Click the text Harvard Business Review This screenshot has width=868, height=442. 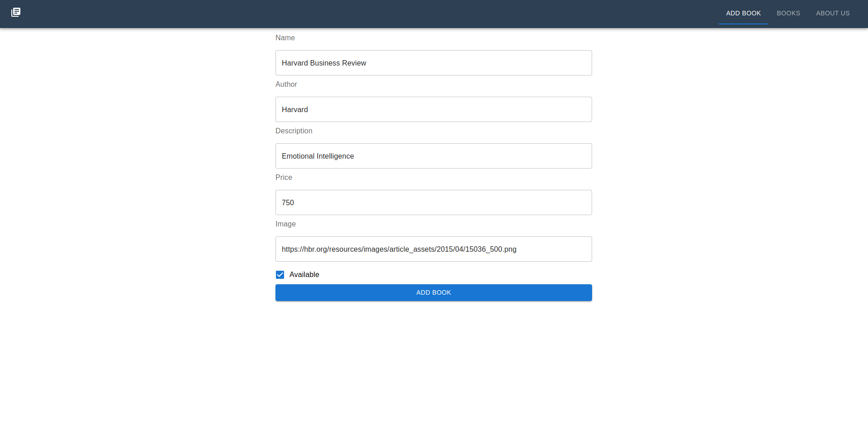click(x=324, y=63)
